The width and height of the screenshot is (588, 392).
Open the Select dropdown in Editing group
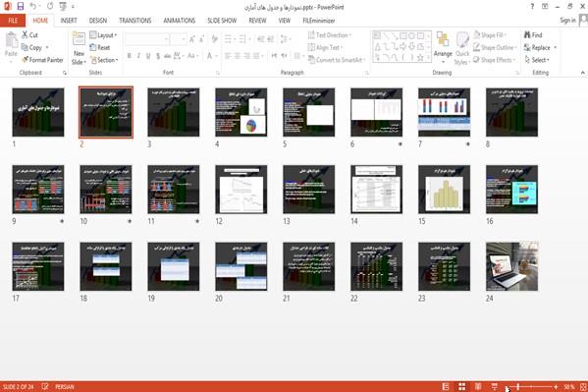(537, 60)
